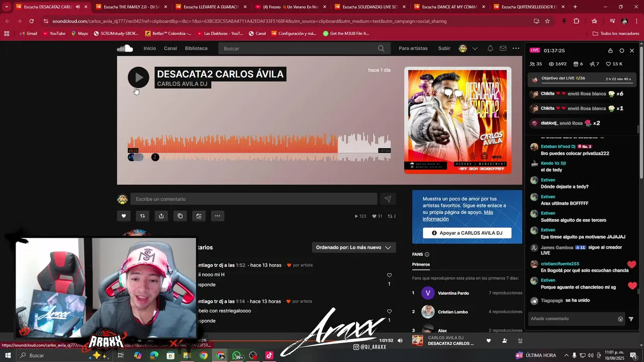This screenshot has height=362, width=644.
Task: Open messages envelope in SoundCloud header
Action: (x=503, y=48)
